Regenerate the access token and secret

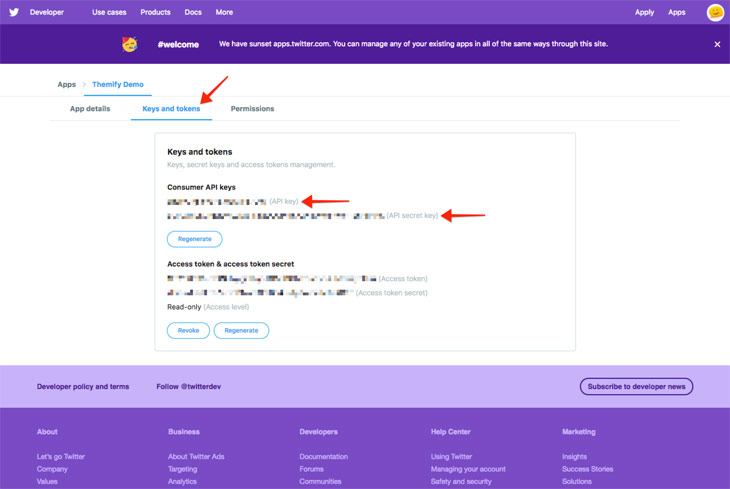coord(241,331)
